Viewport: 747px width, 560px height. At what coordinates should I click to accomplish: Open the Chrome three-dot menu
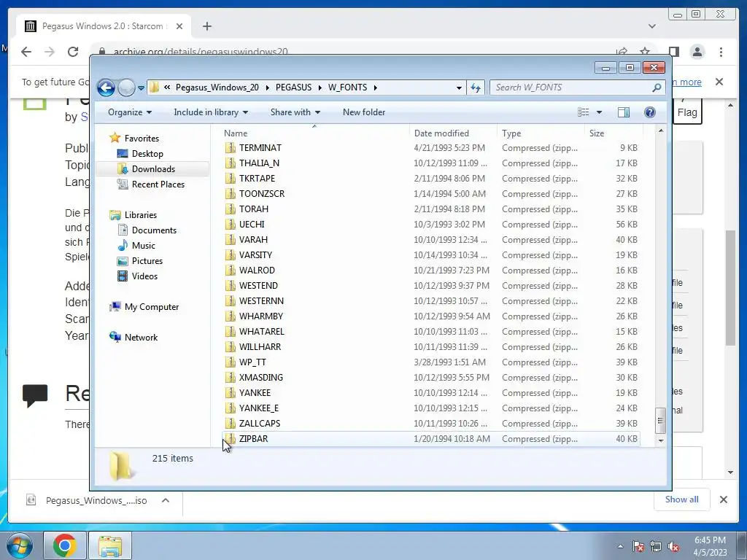721,52
